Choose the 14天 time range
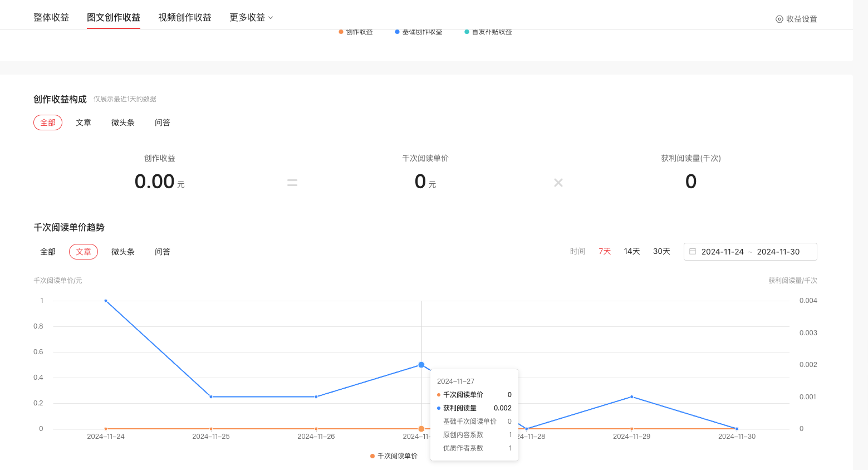 pos(632,252)
